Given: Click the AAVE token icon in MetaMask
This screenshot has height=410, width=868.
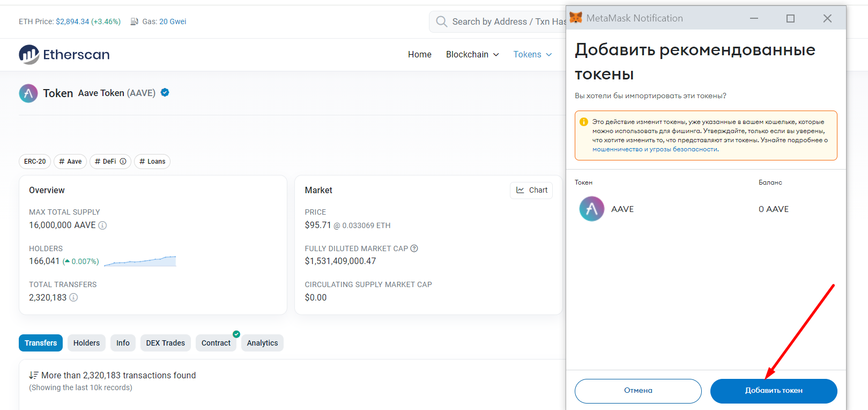Looking at the screenshot, I should [592, 209].
